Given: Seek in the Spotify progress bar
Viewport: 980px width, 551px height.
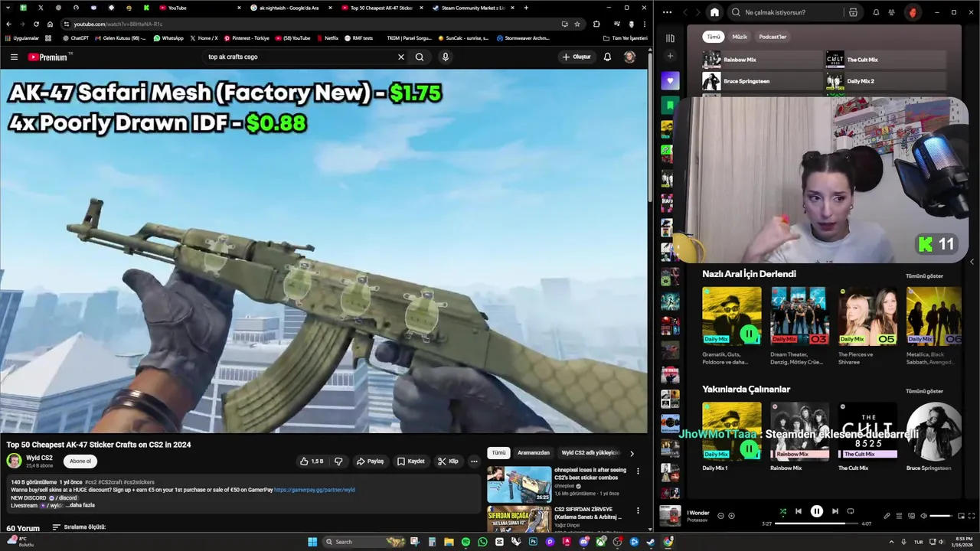Looking at the screenshot, I should tap(816, 523).
